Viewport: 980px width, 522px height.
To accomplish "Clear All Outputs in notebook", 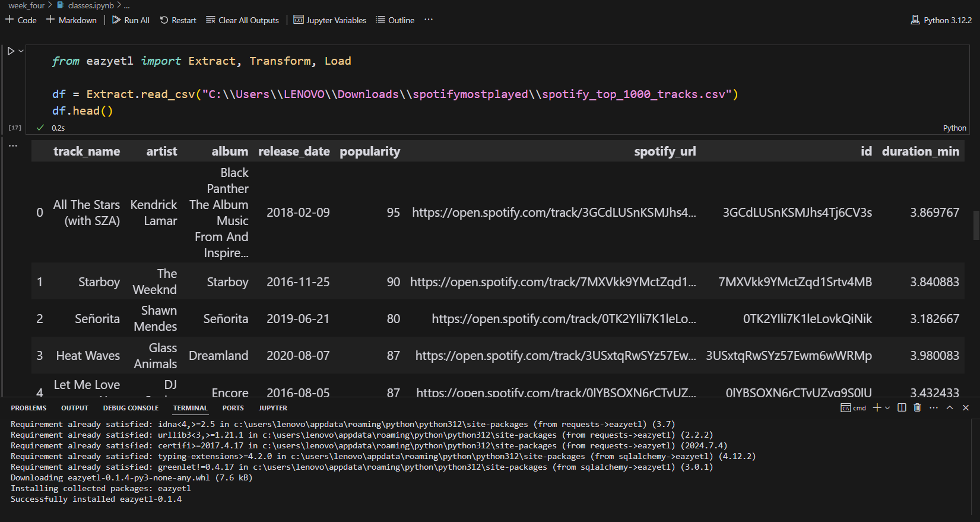I will click(x=242, y=20).
